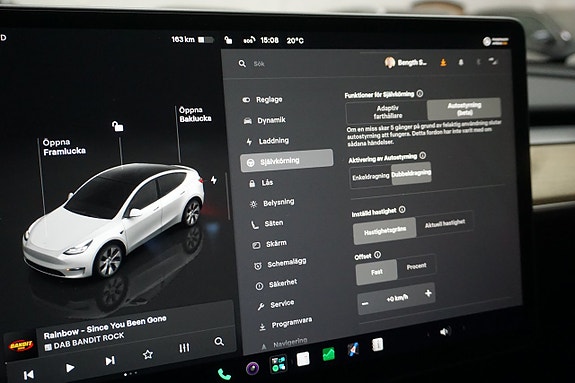Select Adaptiv farthållare option
The width and height of the screenshot is (575, 383).
point(387,112)
